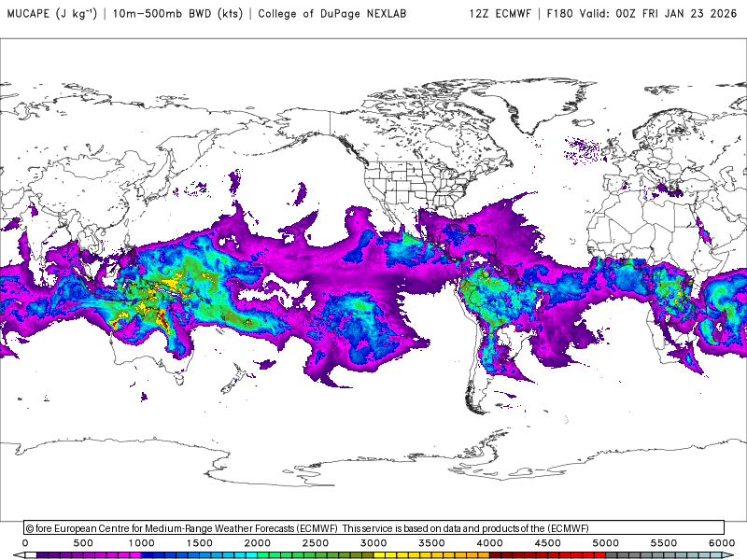Click the 1000 scale label
The image size is (747, 560).
142,543
